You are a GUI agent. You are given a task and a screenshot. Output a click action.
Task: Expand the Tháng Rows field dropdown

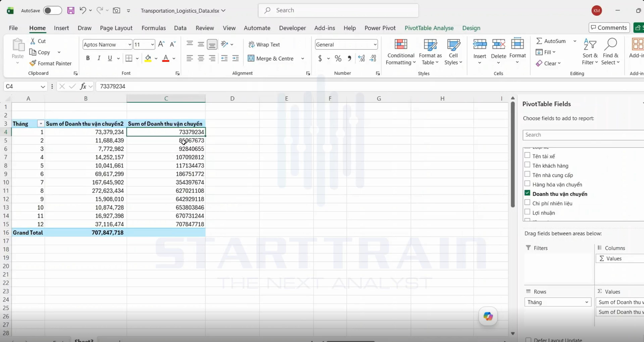point(586,302)
